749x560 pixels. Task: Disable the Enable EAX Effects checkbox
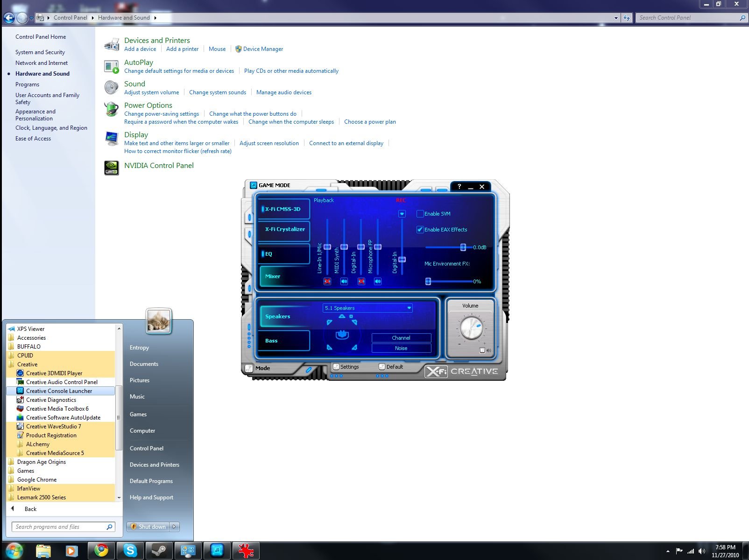click(x=420, y=230)
